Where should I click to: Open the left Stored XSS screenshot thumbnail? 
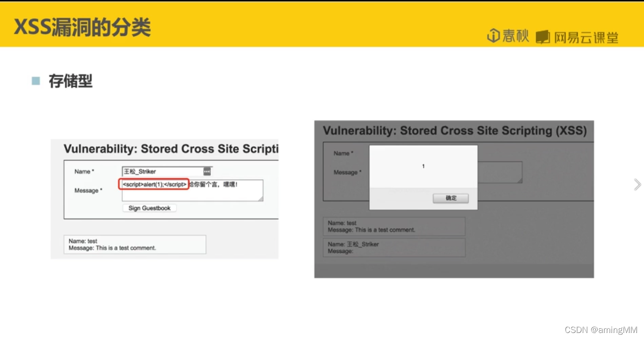(x=165, y=199)
